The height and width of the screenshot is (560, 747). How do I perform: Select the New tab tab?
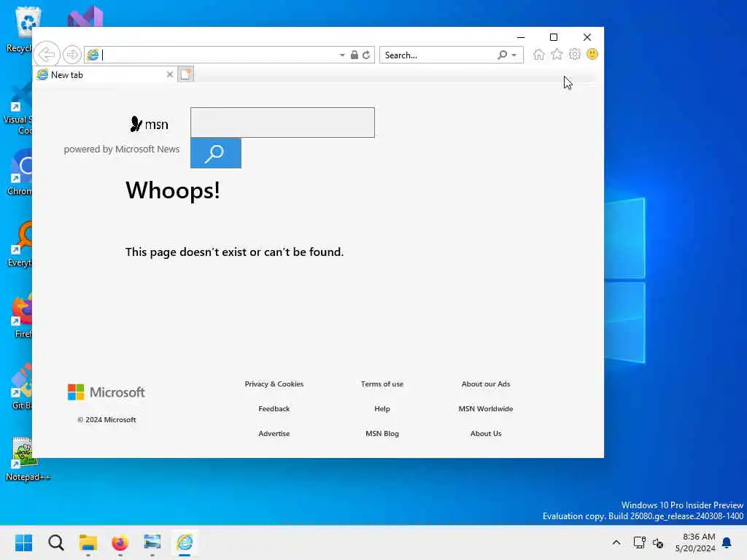click(105, 75)
